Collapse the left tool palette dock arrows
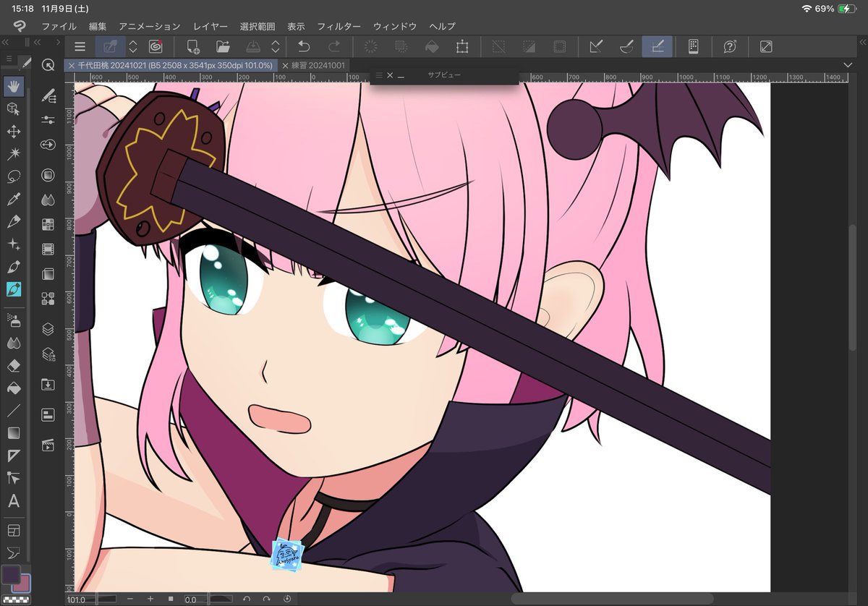 (x=6, y=43)
